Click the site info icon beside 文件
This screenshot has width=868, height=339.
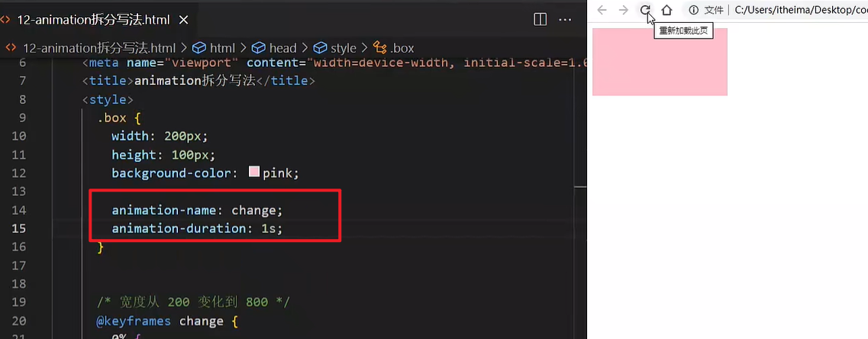tap(693, 10)
